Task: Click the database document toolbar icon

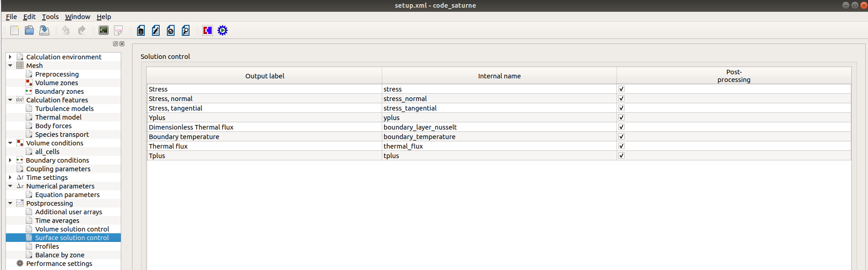Action: click(x=141, y=30)
